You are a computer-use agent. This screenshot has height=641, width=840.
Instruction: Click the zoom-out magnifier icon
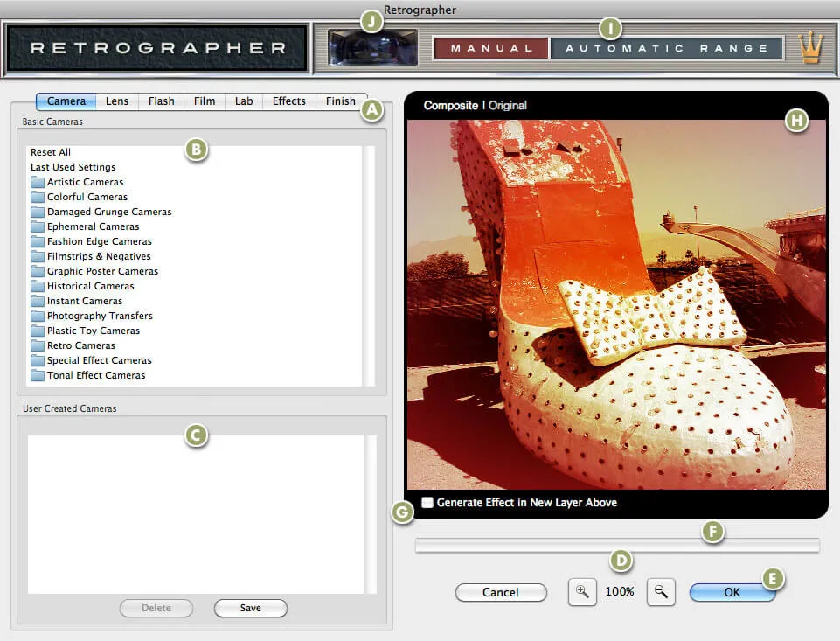[660, 592]
